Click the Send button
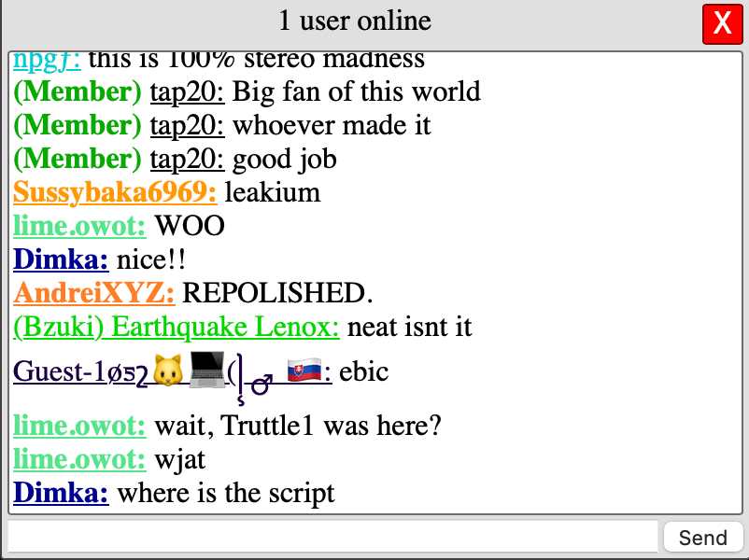 (x=702, y=538)
